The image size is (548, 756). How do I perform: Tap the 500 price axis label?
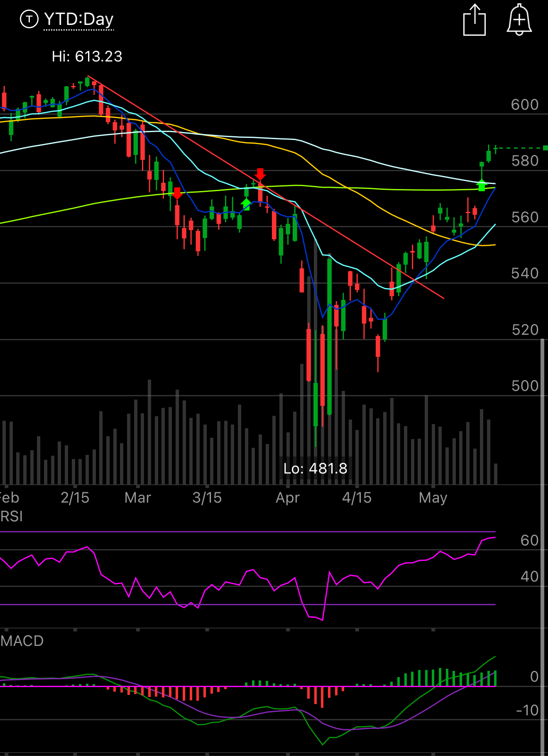click(x=525, y=385)
